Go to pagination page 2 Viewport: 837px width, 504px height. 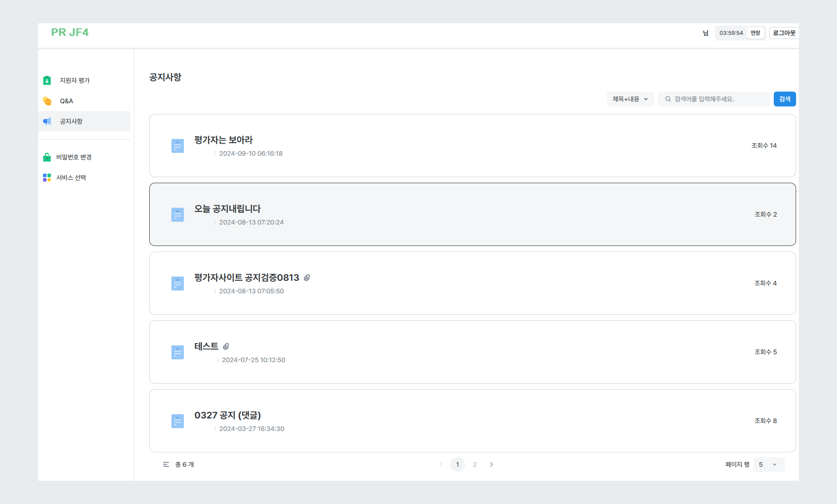point(475,464)
